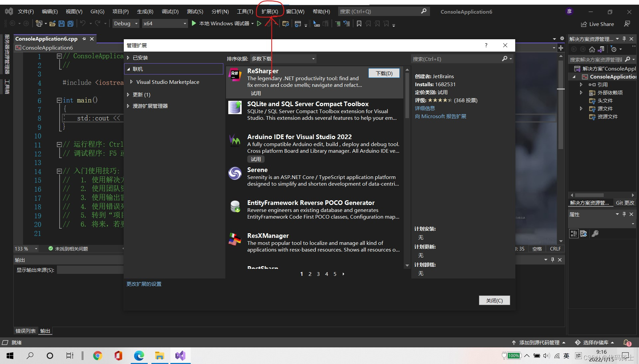Start without debugging using hollow play icon
Viewport: 639px width, 364px height.
(x=259, y=24)
